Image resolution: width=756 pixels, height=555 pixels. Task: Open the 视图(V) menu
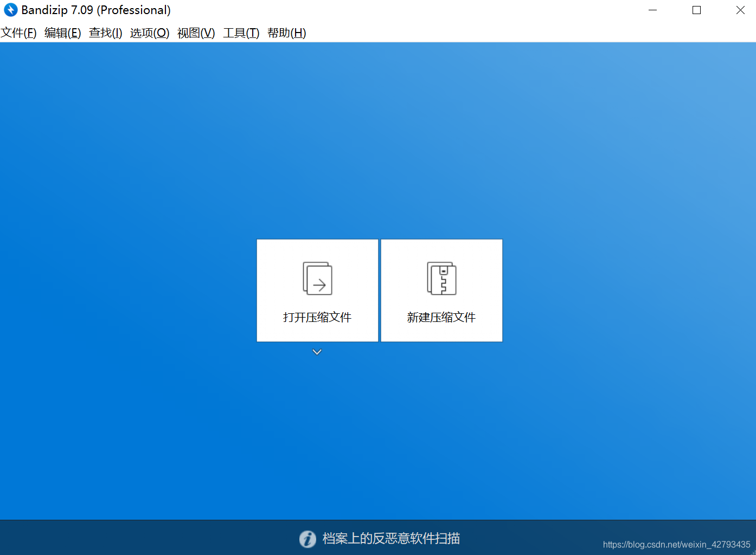[196, 33]
